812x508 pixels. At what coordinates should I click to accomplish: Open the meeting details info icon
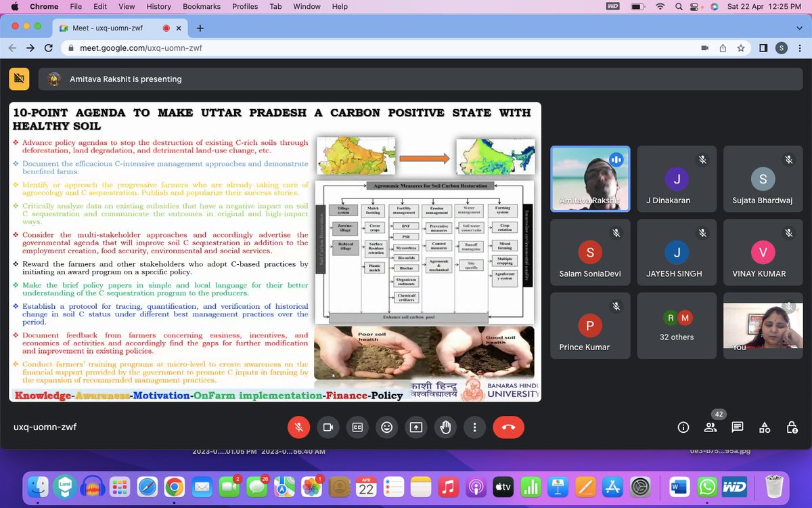click(683, 427)
